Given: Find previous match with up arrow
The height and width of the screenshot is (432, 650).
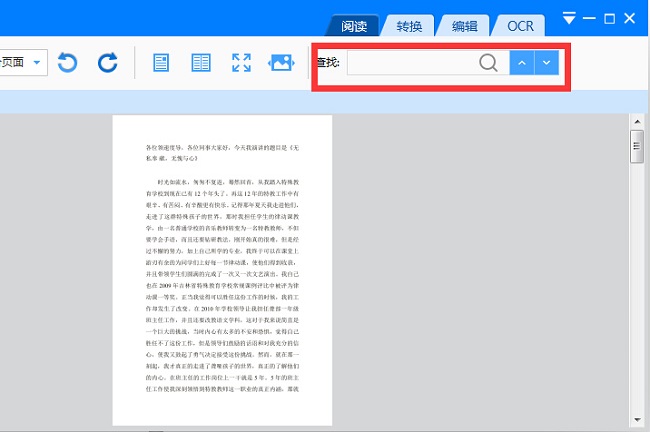Looking at the screenshot, I should 522,63.
